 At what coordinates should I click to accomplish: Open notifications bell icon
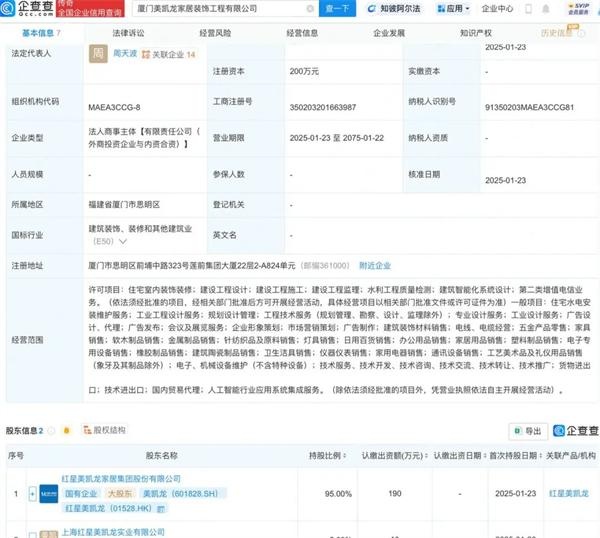coord(546,9)
